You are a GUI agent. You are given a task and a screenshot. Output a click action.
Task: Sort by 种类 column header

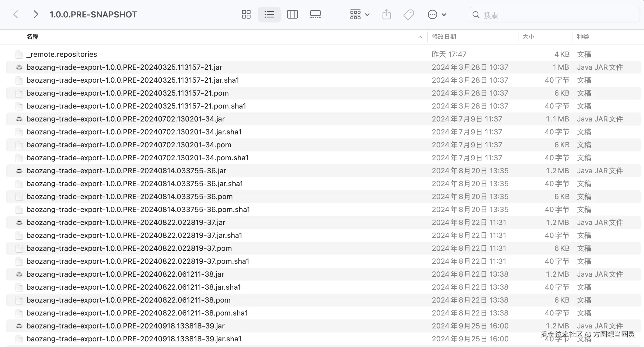583,37
